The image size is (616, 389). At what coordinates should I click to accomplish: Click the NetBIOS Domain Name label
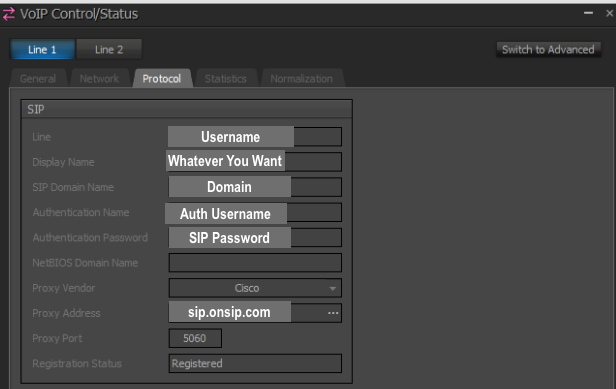(85, 263)
